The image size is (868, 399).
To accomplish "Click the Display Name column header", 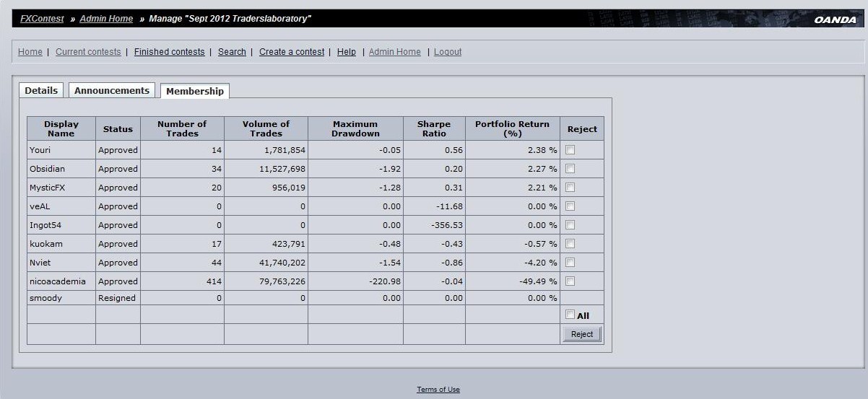I will [x=61, y=128].
